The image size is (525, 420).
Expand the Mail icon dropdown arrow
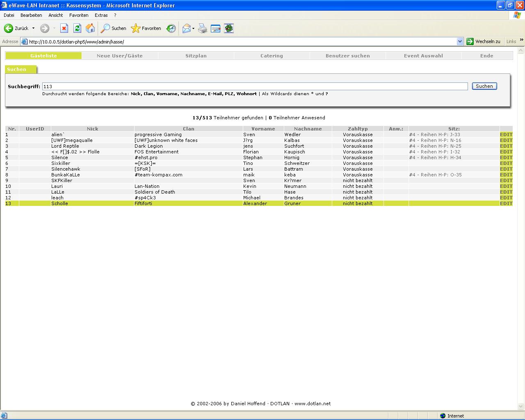pyautogui.click(x=193, y=28)
